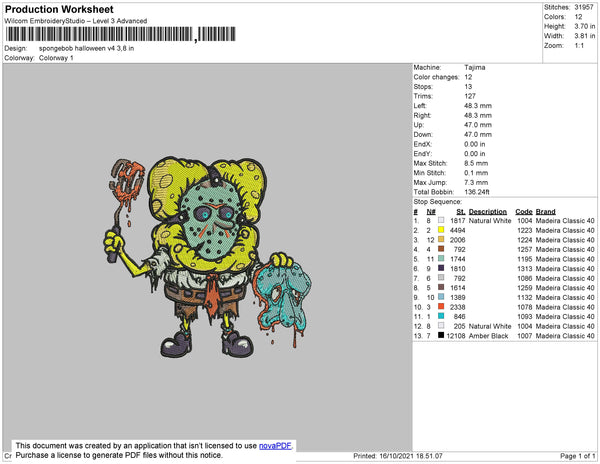Click thread code '1007'
The height and width of the screenshot is (464, 600).
(525, 336)
